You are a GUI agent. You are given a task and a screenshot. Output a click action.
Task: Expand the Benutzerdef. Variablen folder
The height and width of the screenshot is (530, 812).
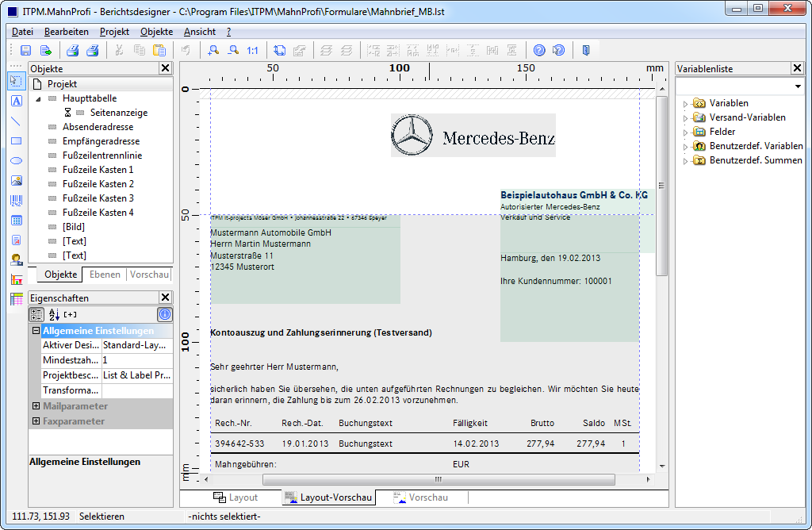(x=685, y=147)
